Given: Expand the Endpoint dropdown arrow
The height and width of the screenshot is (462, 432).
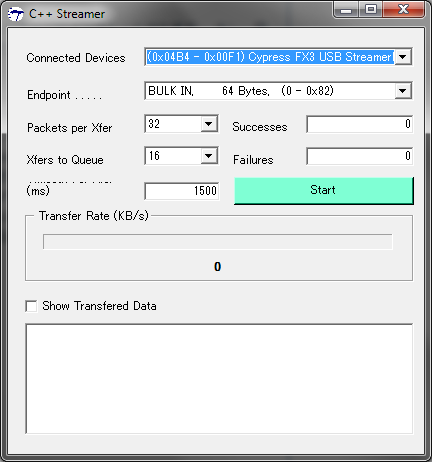Looking at the screenshot, I should click(403, 91).
